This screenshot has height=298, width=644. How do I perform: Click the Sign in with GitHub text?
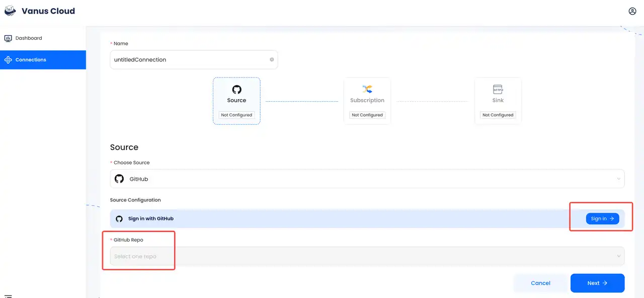pyautogui.click(x=151, y=218)
